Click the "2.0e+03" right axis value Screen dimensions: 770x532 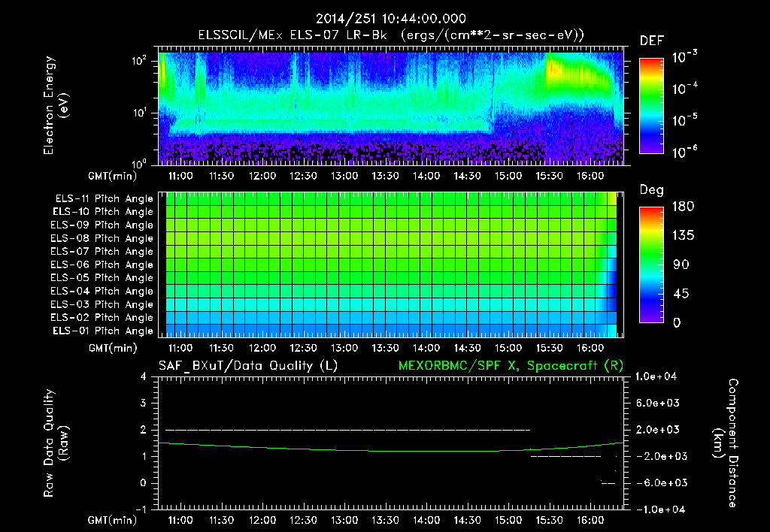point(659,429)
